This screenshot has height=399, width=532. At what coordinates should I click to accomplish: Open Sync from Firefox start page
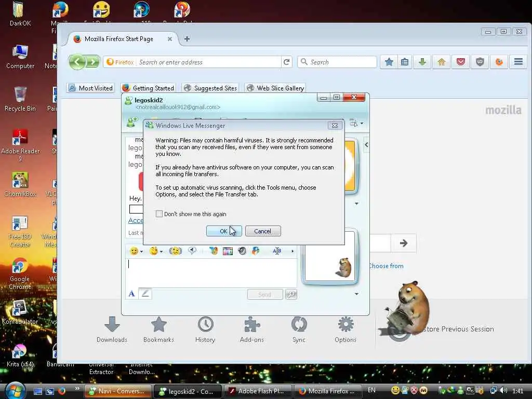tap(299, 330)
